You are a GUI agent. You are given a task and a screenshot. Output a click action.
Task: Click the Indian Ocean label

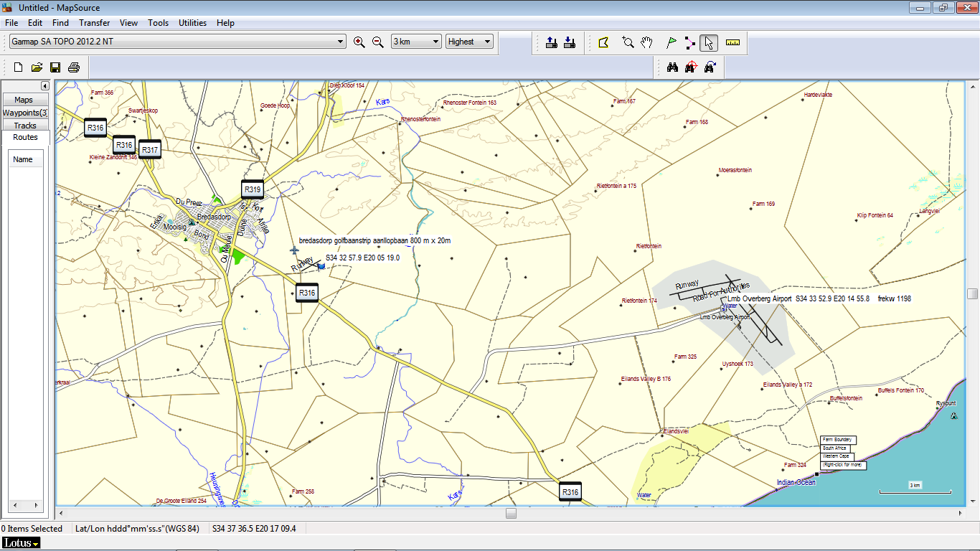tap(796, 482)
